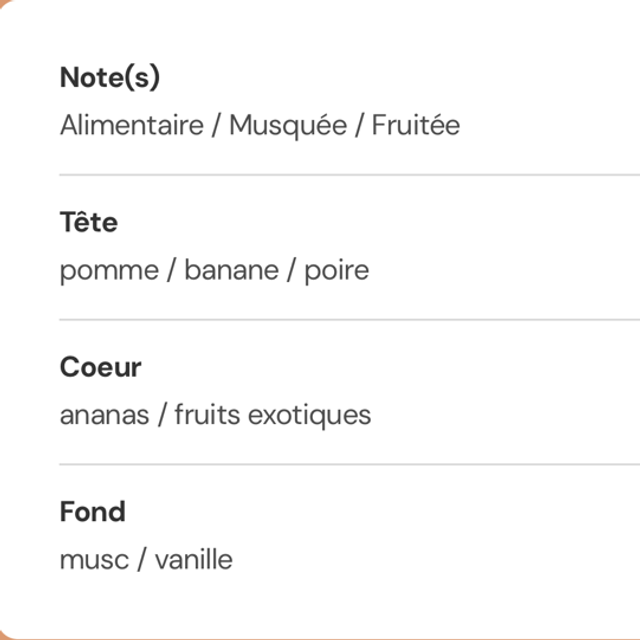This screenshot has width=640, height=640.
Task: Click the divider line below pomme row
Action: [349, 320]
